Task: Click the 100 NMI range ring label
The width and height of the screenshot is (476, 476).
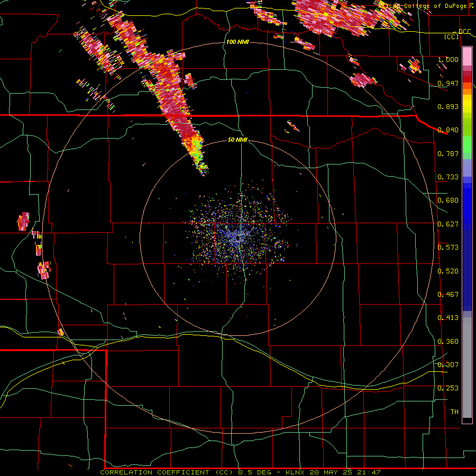Action: [237, 42]
